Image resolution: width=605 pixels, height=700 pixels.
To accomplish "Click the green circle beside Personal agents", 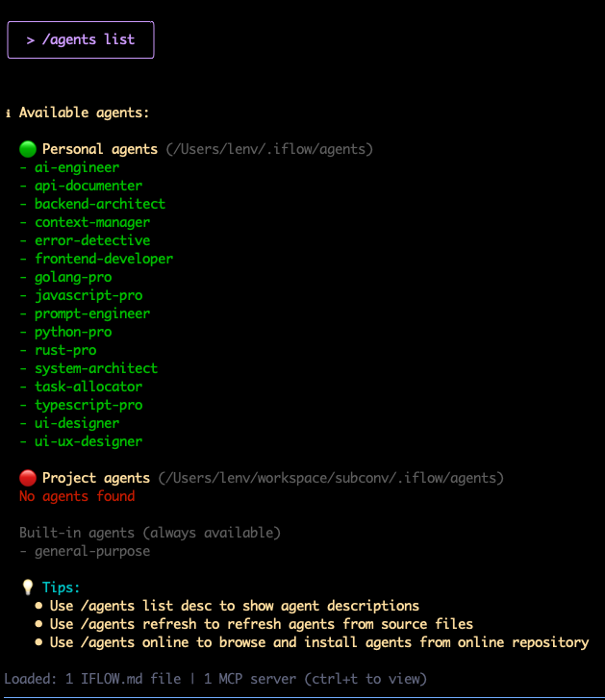I will point(28,149).
